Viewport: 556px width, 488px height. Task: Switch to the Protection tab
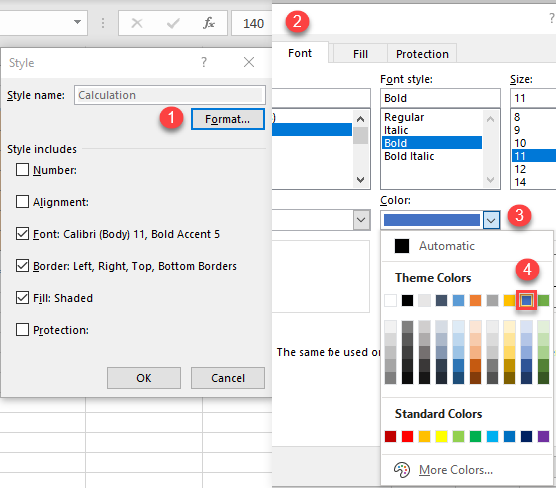coord(422,54)
